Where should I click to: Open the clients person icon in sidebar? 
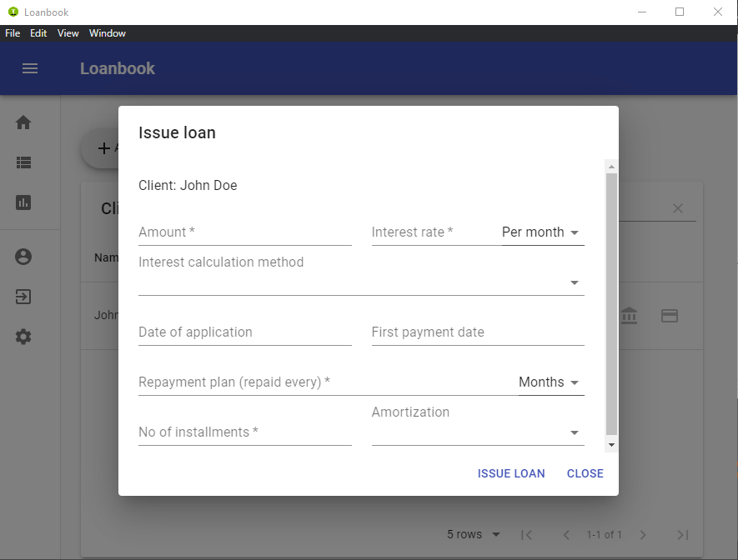23,256
